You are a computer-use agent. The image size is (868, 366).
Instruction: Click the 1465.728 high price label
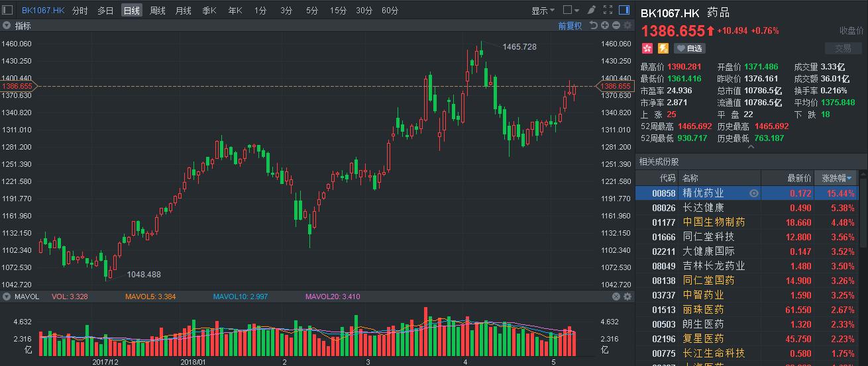tap(519, 47)
